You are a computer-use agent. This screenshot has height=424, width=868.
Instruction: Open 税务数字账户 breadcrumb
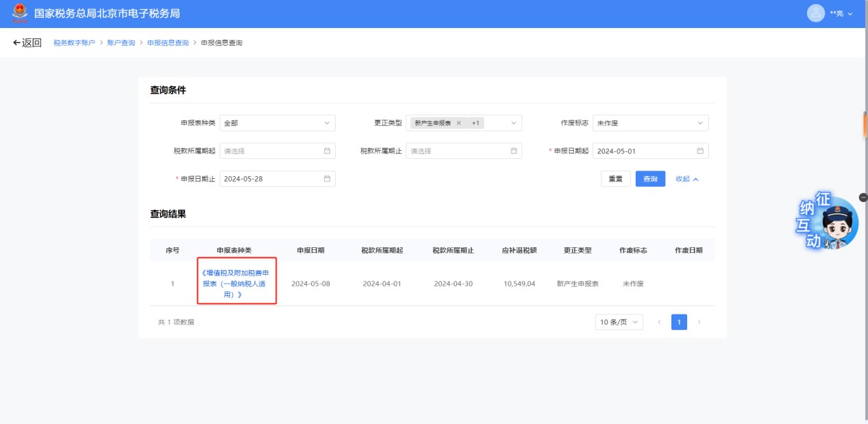point(74,43)
